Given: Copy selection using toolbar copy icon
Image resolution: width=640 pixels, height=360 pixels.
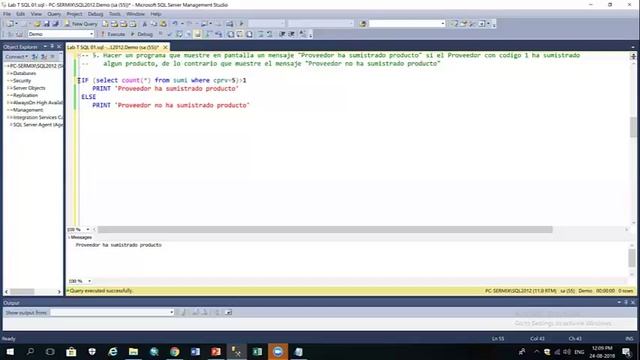Looking at the screenshot, I should coord(153,24).
